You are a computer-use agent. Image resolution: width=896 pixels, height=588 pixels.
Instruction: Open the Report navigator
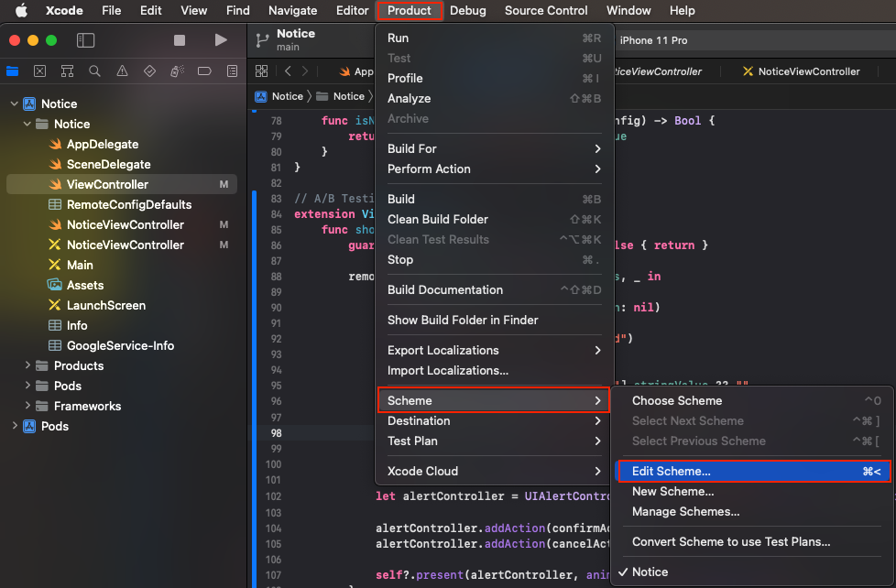coord(232,71)
